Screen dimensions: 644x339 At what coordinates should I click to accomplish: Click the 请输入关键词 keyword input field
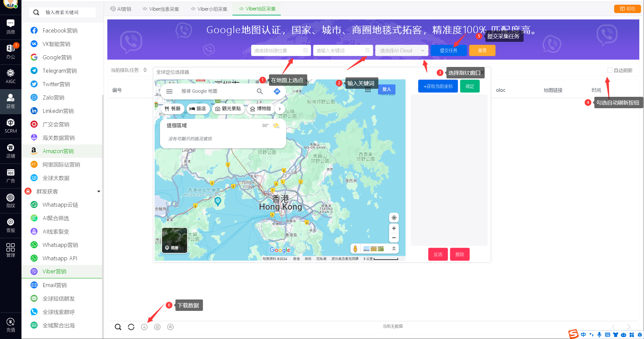point(343,51)
